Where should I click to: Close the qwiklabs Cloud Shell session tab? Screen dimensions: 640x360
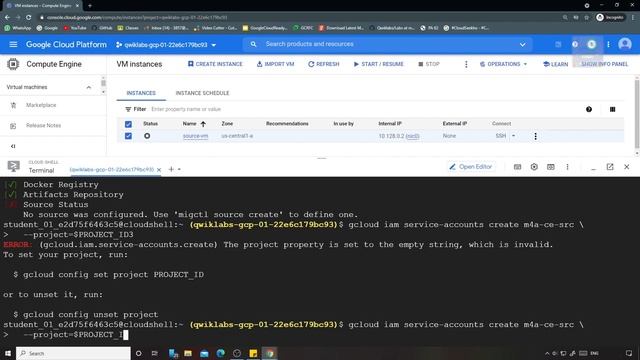[159, 169]
